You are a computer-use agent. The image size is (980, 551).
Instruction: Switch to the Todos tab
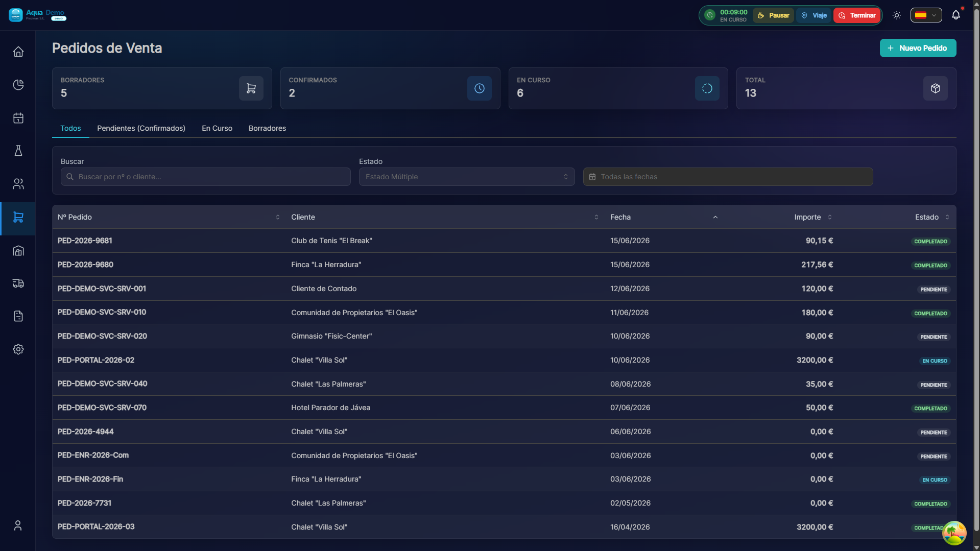pos(70,128)
